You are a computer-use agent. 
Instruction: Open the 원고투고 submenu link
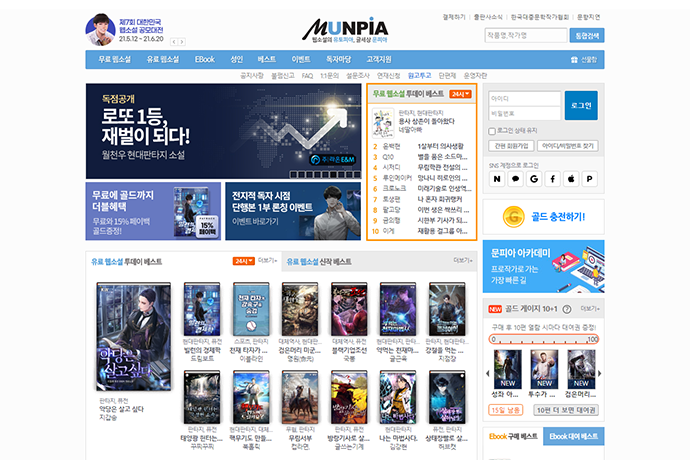419,76
